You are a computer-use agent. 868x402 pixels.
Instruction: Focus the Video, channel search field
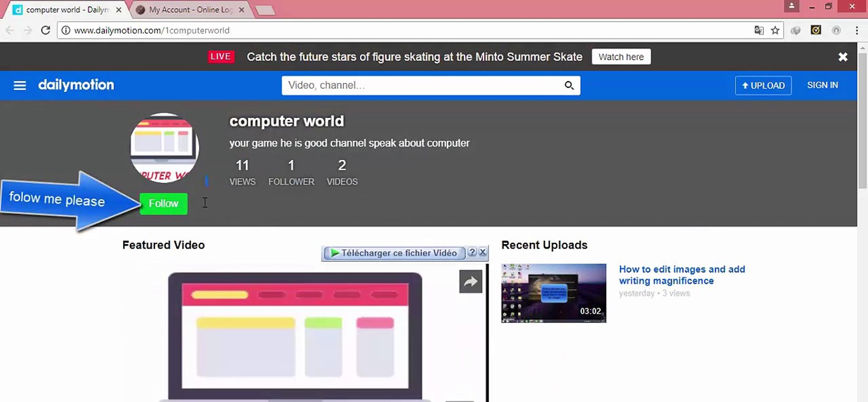pyautogui.click(x=422, y=85)
